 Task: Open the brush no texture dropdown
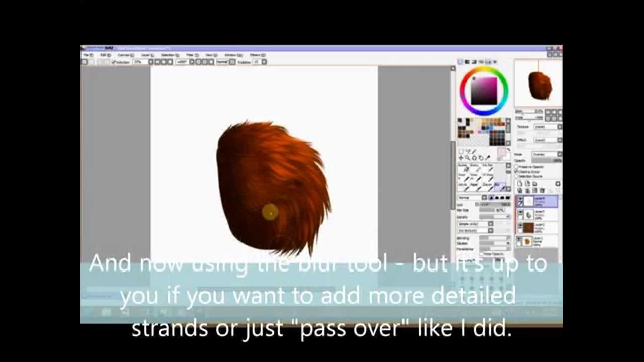pos(476,230)
